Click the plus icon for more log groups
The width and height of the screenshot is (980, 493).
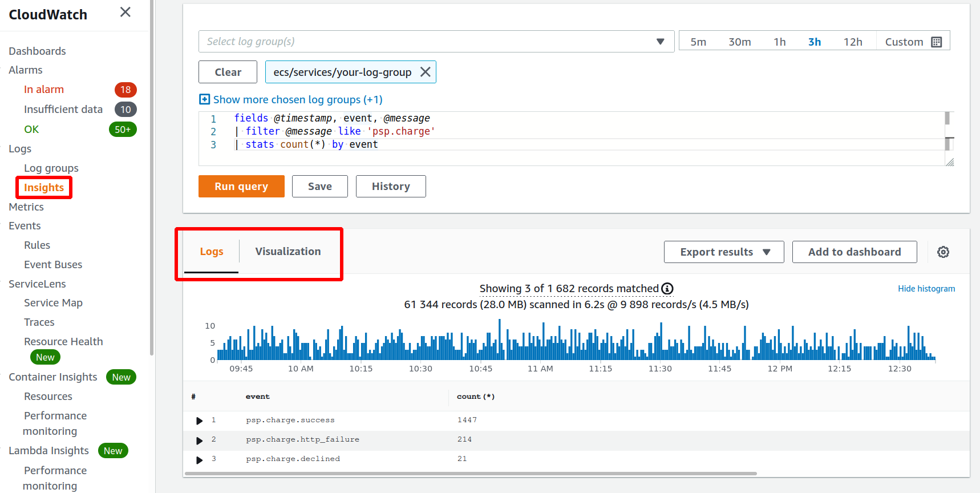[x=204, y=99]
